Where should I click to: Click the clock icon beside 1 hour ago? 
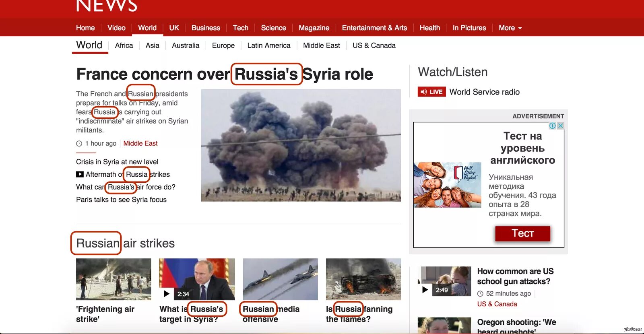[x=79, y=144]
